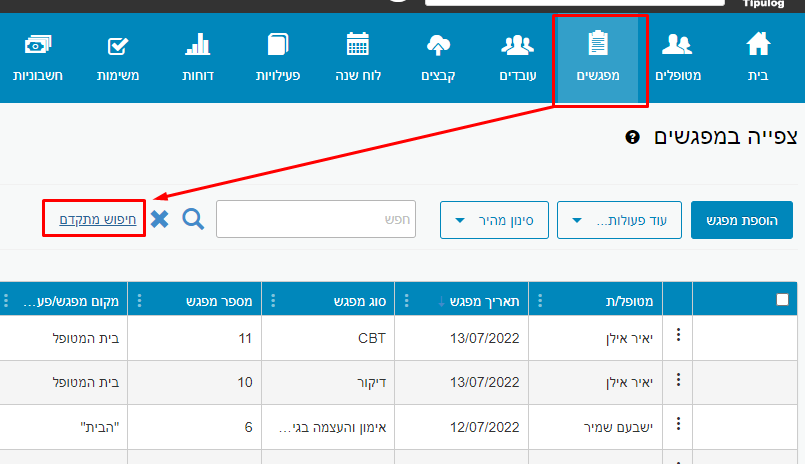The height and width of the screenshot is (464, 805).
Task: Open column options for סוג מפגש column
Action: click(273, 301)
